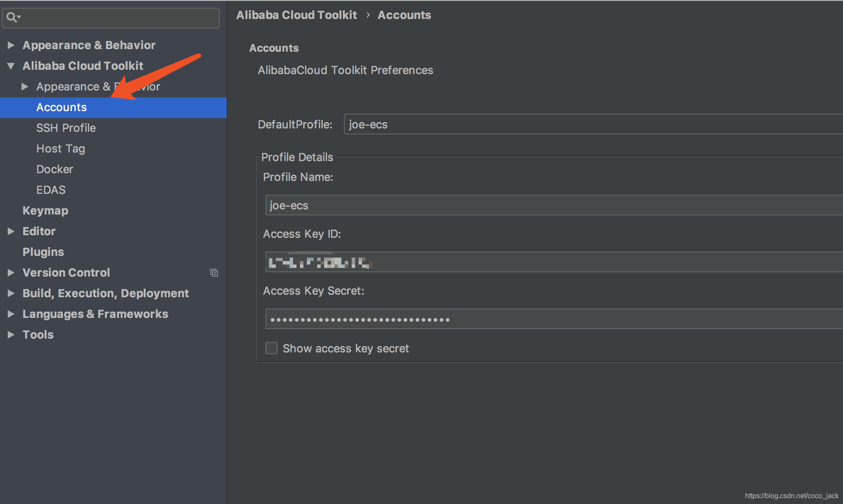Select the Tools tree label
The width and height of the screenshot is (843, 504).
click(38, 335)
